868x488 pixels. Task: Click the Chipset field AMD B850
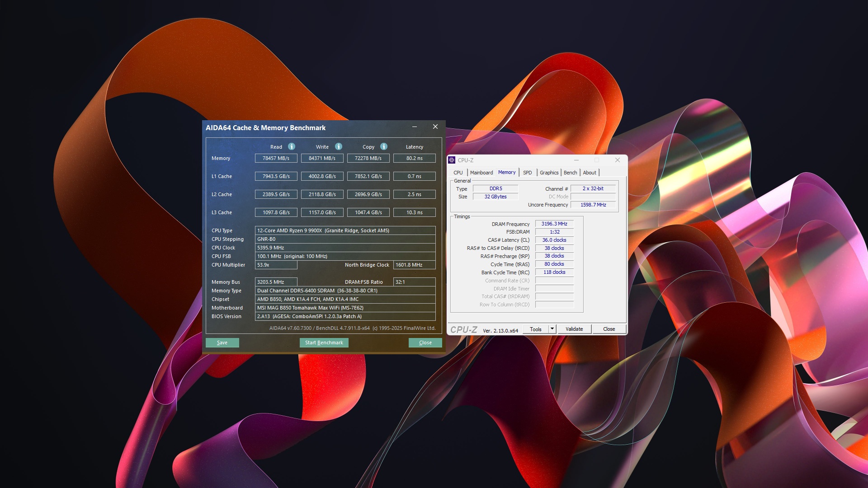345,299
